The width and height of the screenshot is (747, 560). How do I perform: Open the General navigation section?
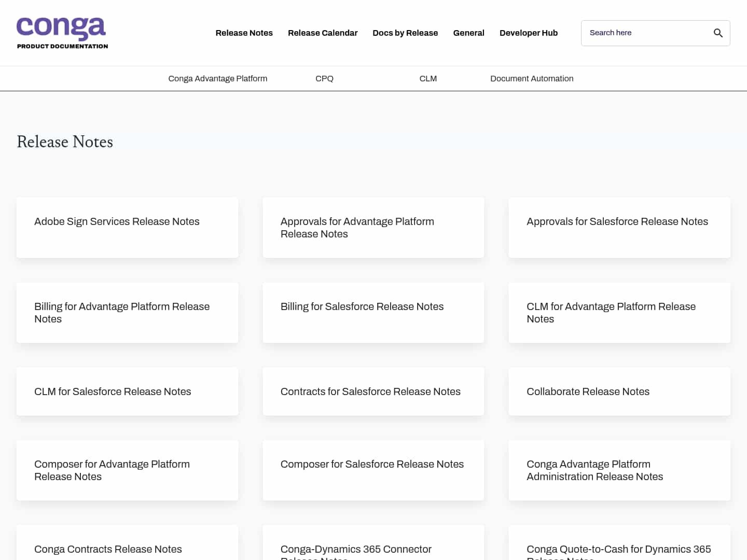click(x=468, y=33)
